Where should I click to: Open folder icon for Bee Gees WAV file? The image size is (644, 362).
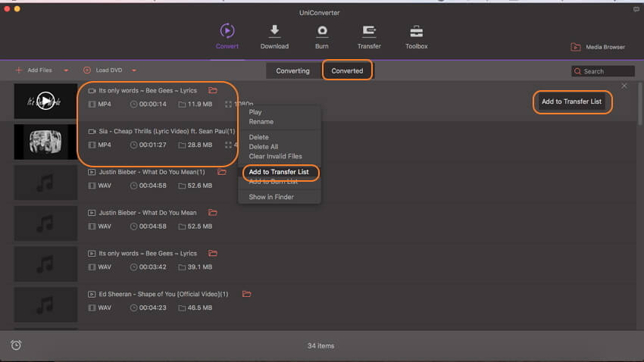click(213, 253)
